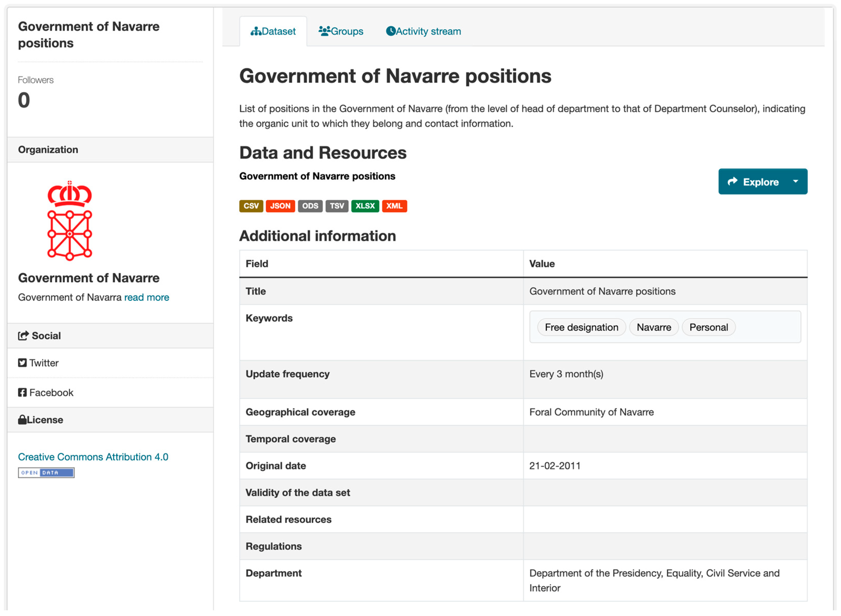The height and width of the screenshot is (616, 841).
Task: Click the Personal keyword tag
Action: [x=708, y=327]
